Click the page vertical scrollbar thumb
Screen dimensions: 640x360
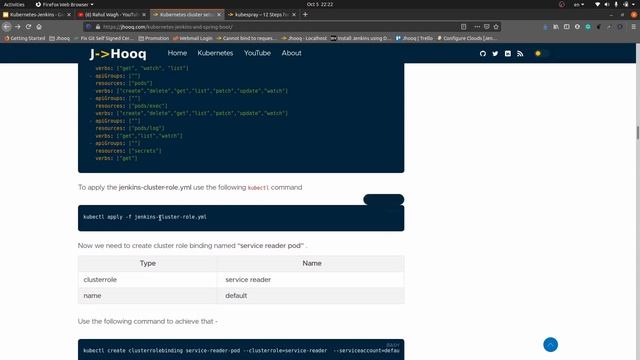[x=638, y=133]
